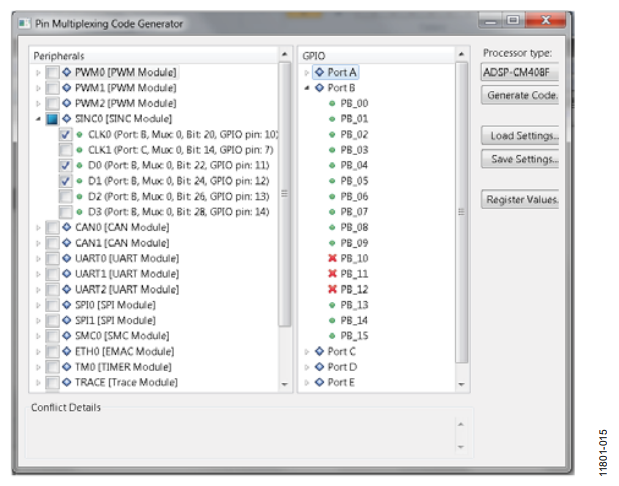Image resolution: width=619 pixels, height=486 pixels.
Task: Click the PWM1 module diamond icon
Action: click(x=67, y=88)
